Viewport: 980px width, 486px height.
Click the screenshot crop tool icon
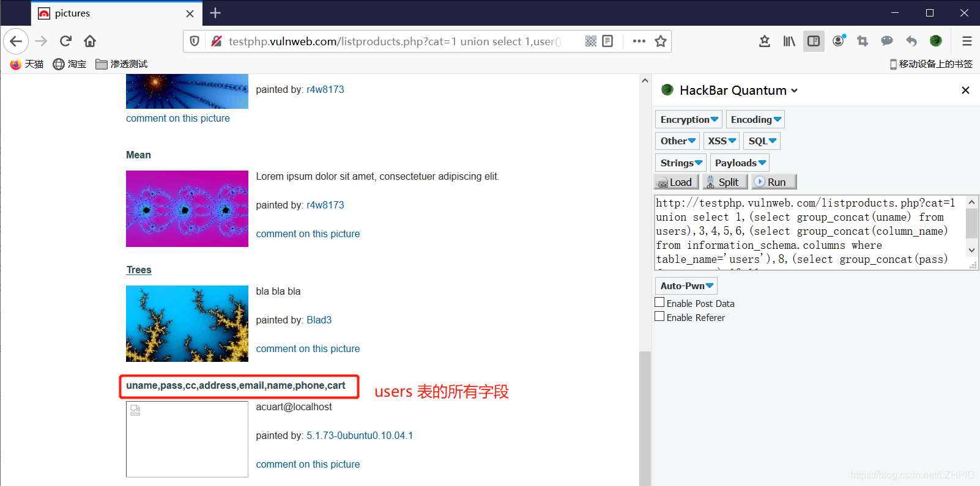[863, 41]
